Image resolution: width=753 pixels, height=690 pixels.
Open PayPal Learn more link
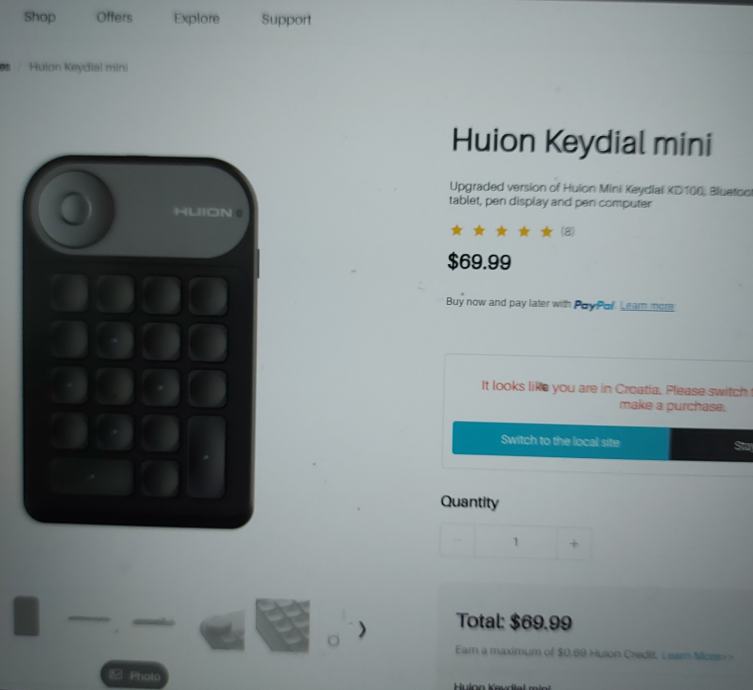point(647,306)
